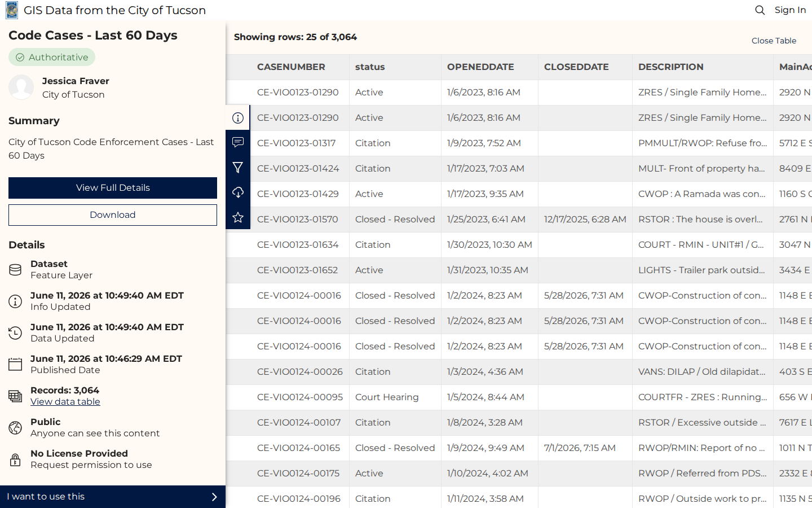Click description 'PMMULT/RWOP: Refuse fro...'
This screenshot has width=812, height=508.
[703, 143]
